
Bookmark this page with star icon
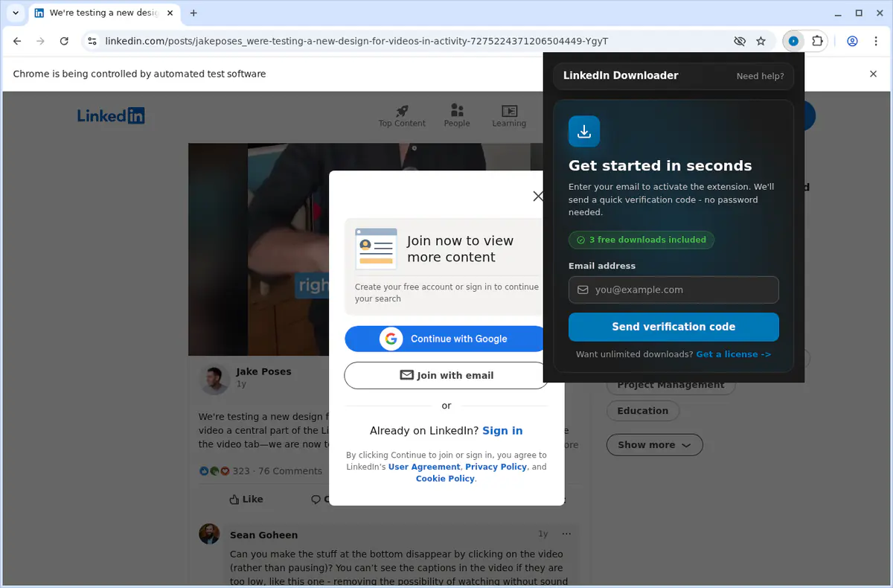761,41
